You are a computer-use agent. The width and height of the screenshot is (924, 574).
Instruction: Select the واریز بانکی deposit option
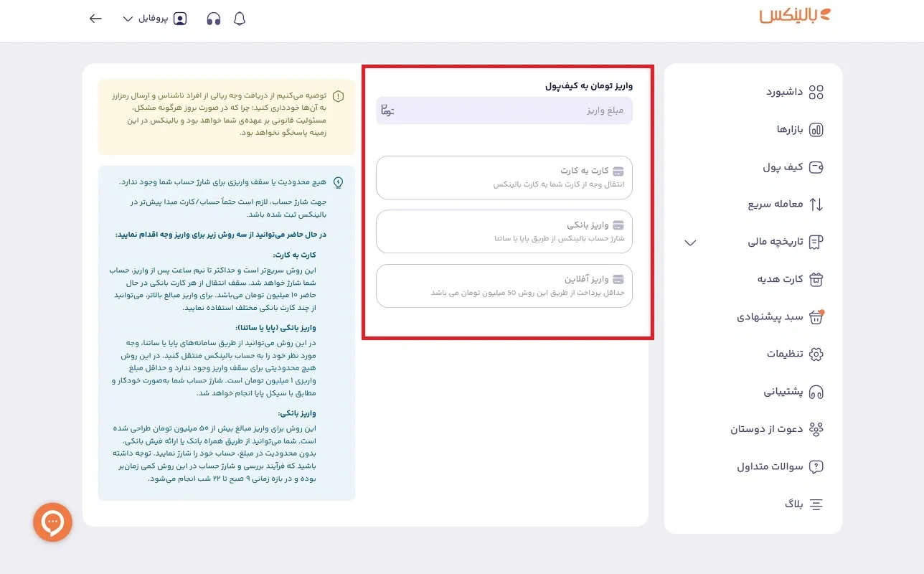[x=504, y=231]
